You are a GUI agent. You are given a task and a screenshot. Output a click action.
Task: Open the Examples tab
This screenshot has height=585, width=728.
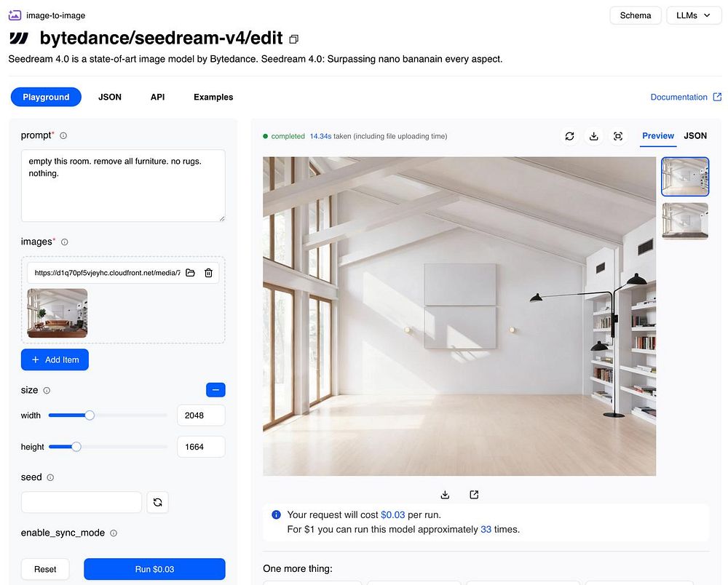[x=213, y=97]
